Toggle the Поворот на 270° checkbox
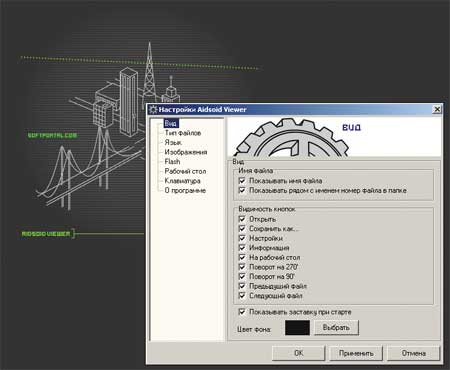The image size is (450, 370). tap(242, 267)
